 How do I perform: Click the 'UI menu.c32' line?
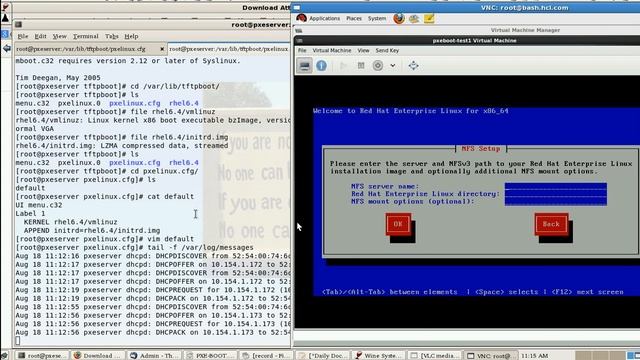(39, 205)
